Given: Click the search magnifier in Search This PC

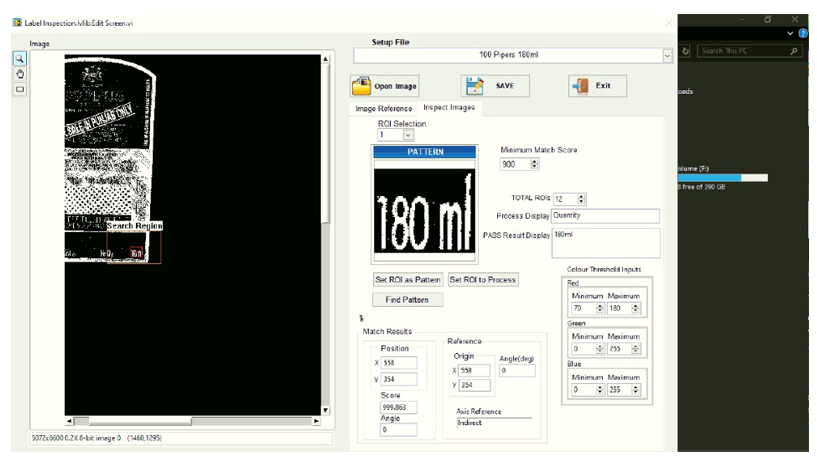Looking at the screenshot, I should pyautogui.click(x=795, y=50).
